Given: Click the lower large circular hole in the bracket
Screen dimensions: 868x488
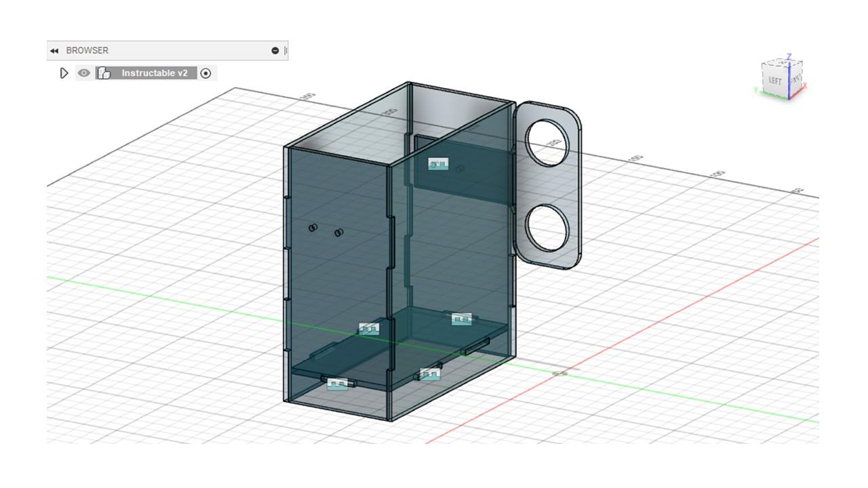Looking at the screenshot, I should [547, 229].
